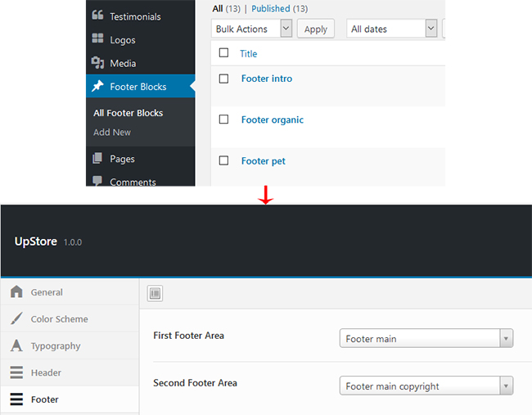Open the All dates filter dropdown
Viewport: 532px width, 415px height.
(x=391, y=29)
